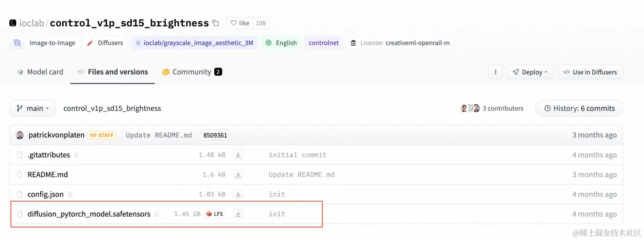Open the diffusion_pytorch_model.safetensors file
Viewport: 644px width, 240px height.
click(89, 214)
